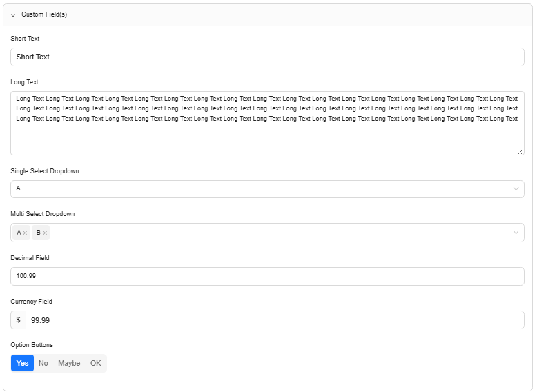Open the Multi Select Dropdown list
This screenshot has width=537, height=392.
coord(276,233)
